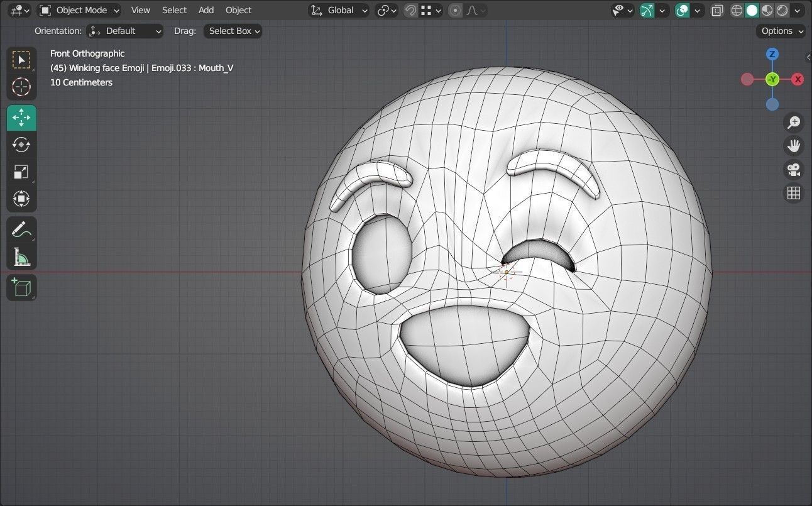812x506 pixels.
Task: Click the 'Front Orthographic' view label
Action: 87,53
